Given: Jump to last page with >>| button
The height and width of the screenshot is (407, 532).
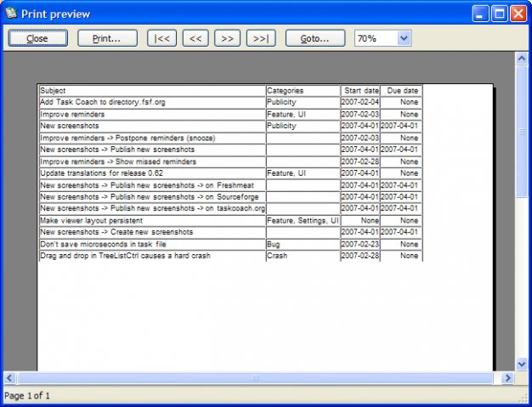Looking at the screenshot, I should pyautogui.click(x=261, y=38).
